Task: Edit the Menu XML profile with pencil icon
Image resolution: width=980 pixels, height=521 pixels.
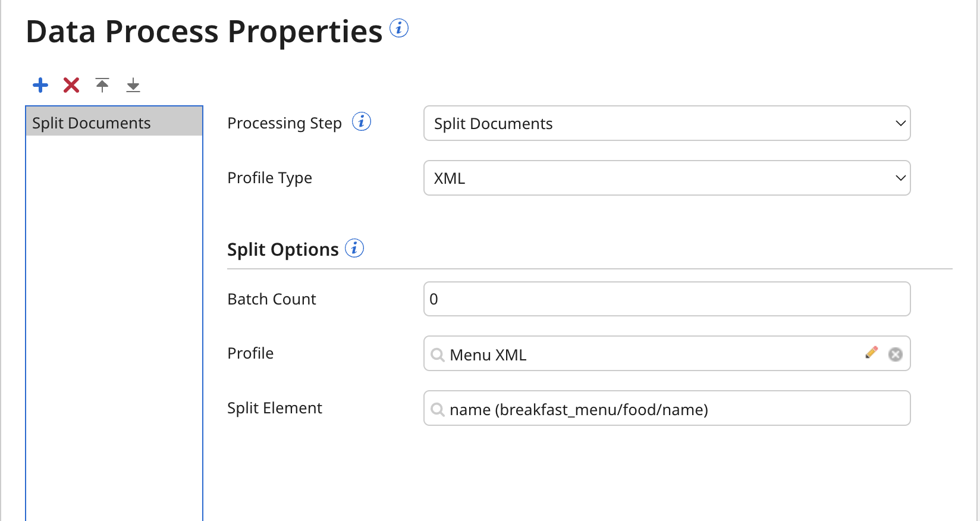Action: coord(871,352)
